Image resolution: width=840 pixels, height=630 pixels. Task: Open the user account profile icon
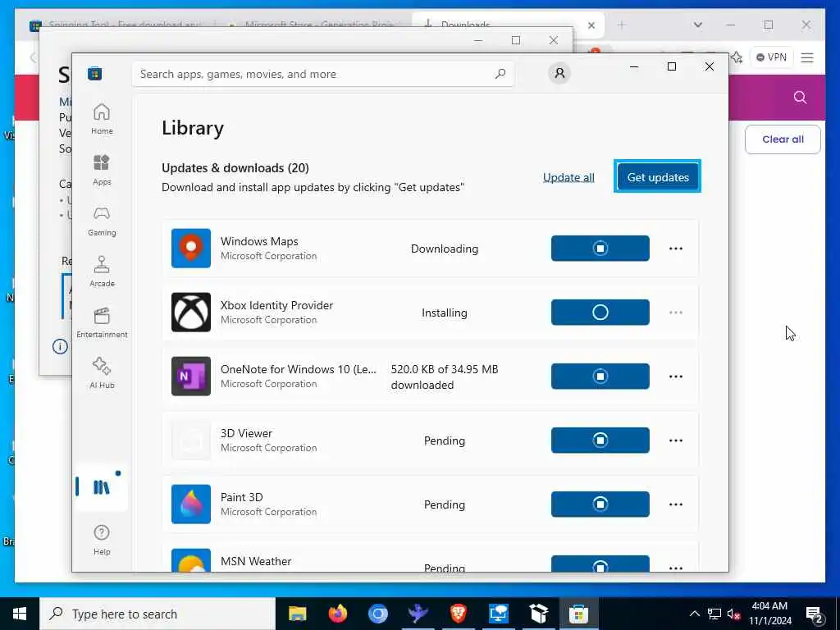(x=559, y=73)
